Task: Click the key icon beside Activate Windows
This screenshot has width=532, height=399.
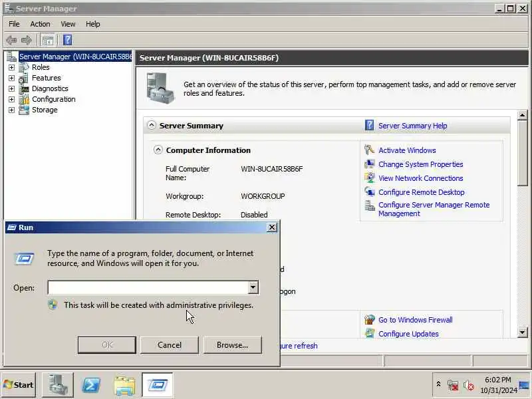Action: 369,150
